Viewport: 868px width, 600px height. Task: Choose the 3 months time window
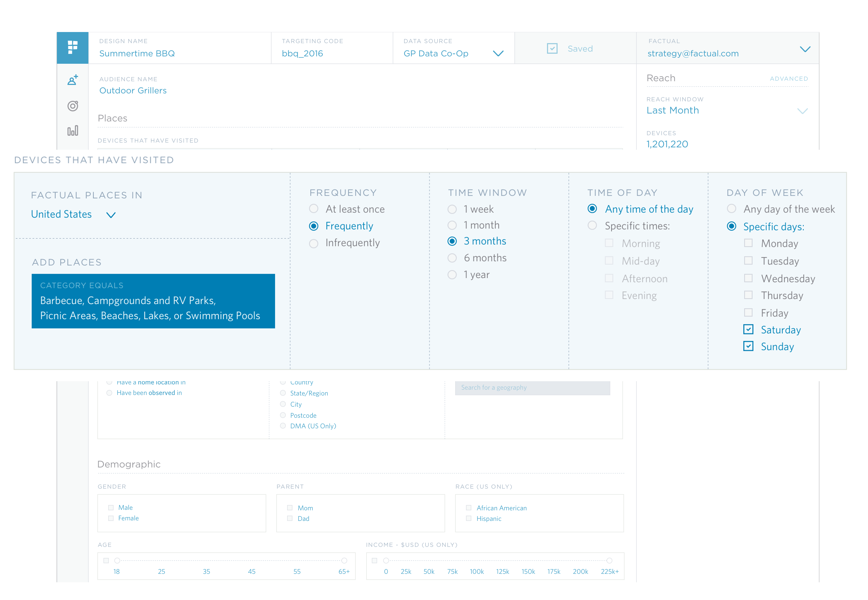coord(452,241)
